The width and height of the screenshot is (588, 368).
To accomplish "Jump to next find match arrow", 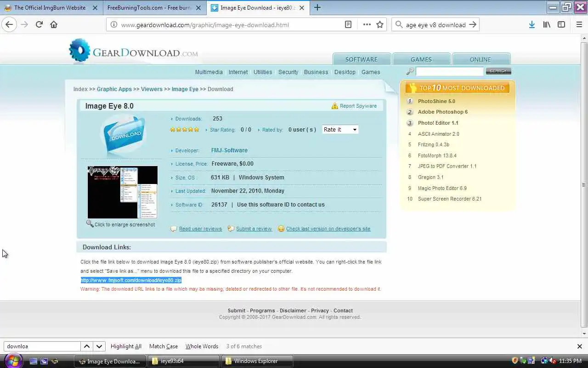I will [x=99, y=346].
